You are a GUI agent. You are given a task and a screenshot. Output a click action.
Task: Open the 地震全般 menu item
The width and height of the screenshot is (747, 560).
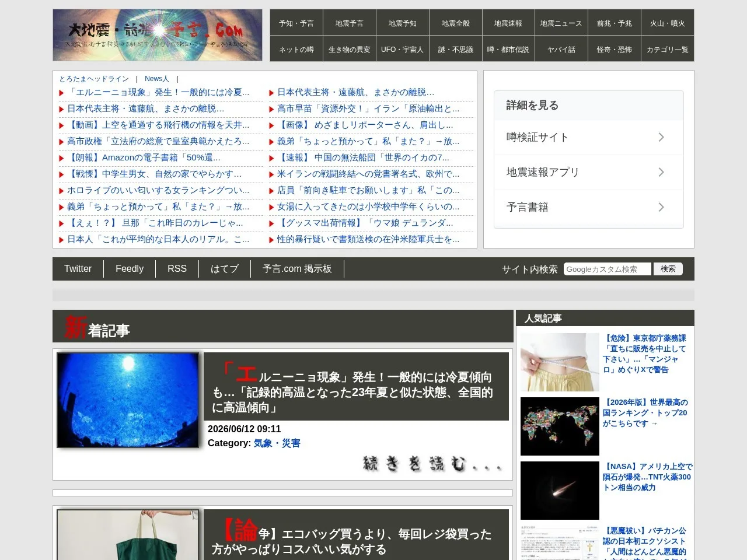click(x=456, y=23)
